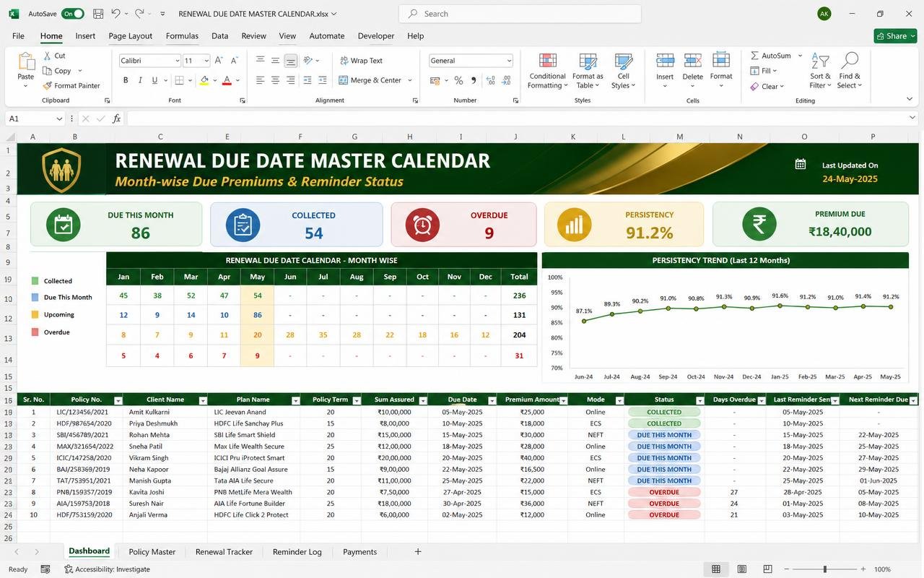This screenshot has height=578, width=924.
Task: Open the Status column filter dropdown
Action: click(699, 400)
